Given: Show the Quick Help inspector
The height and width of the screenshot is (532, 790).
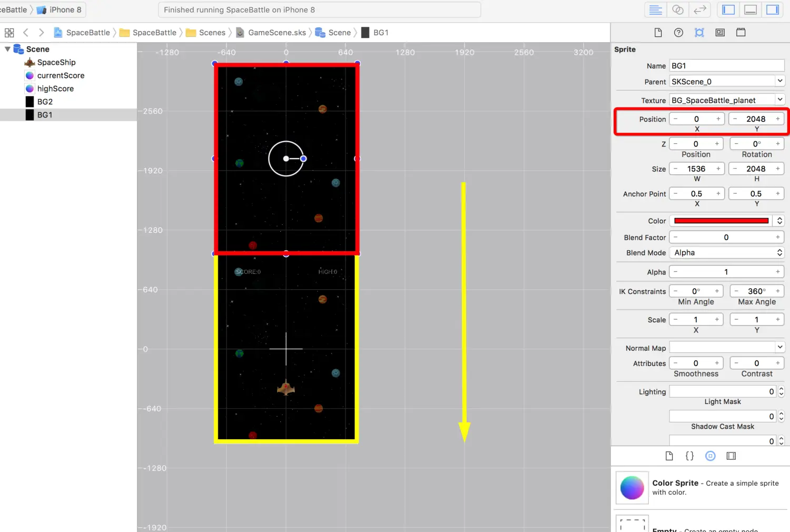Looking at the screenshot, I should (x=678, y=33).
